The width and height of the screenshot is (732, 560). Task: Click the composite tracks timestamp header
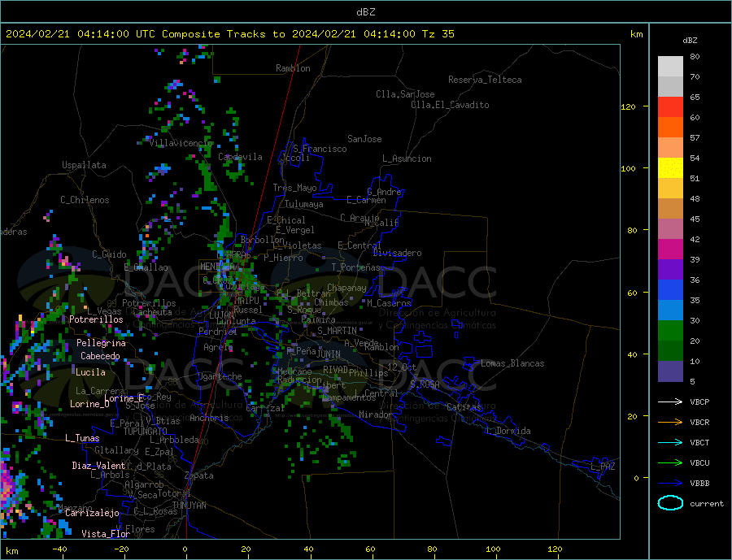pos(230,34)
